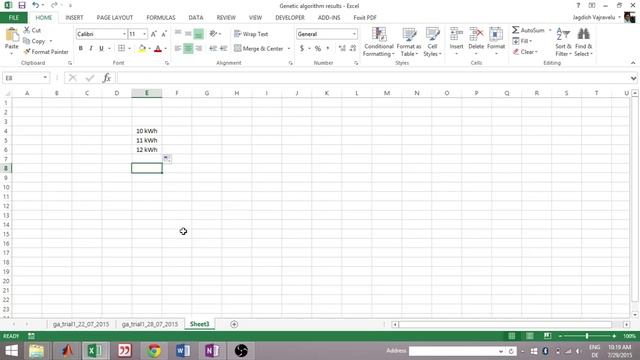Open the font size 11 dropdown

(x=144, y=34)
